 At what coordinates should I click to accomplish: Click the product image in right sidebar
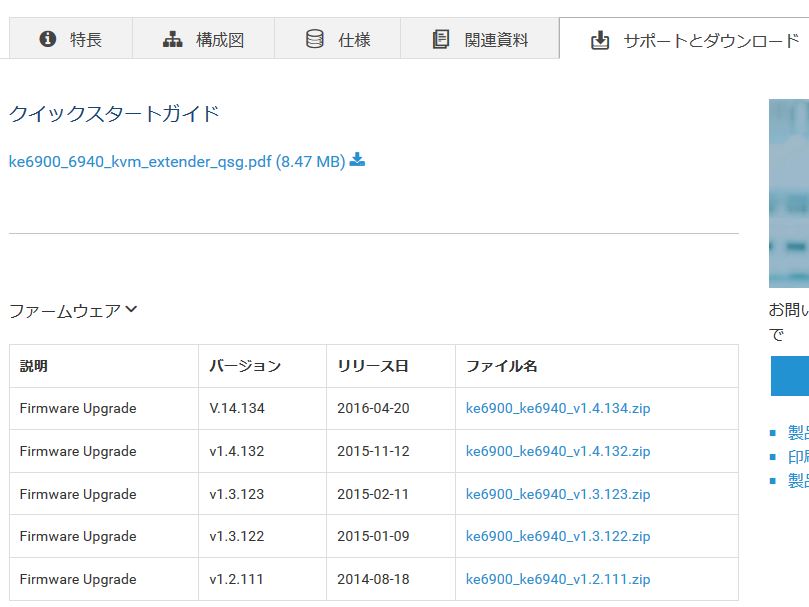(x=789, y=192)
